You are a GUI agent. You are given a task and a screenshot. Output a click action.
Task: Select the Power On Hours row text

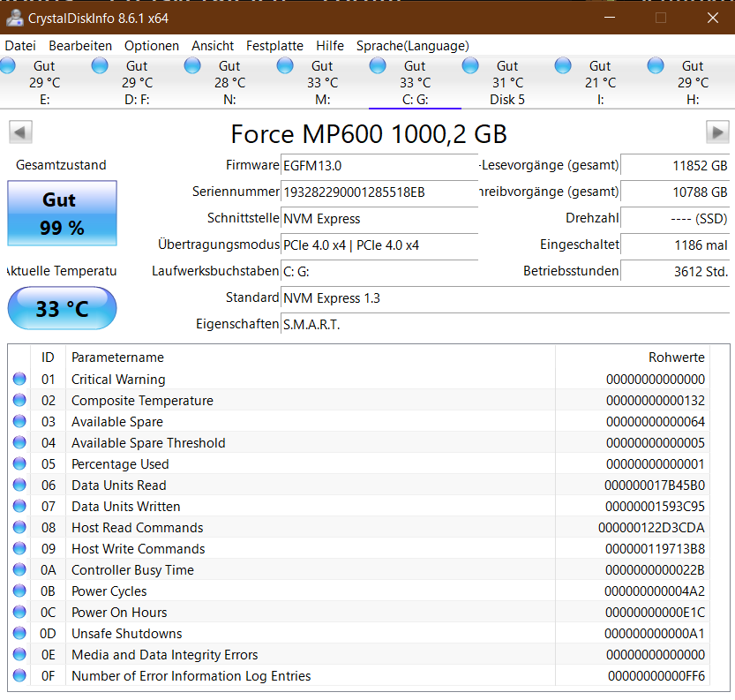tap(119, 613)
